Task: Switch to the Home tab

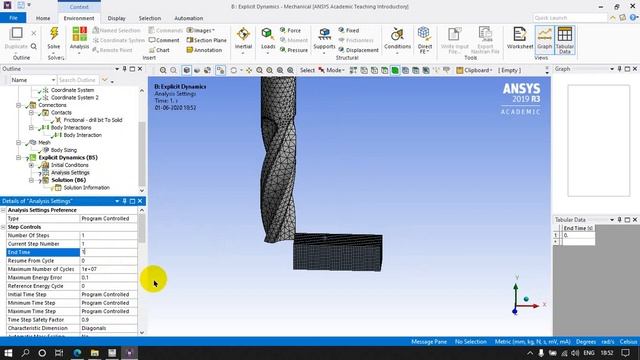Action: coord(43,18)
